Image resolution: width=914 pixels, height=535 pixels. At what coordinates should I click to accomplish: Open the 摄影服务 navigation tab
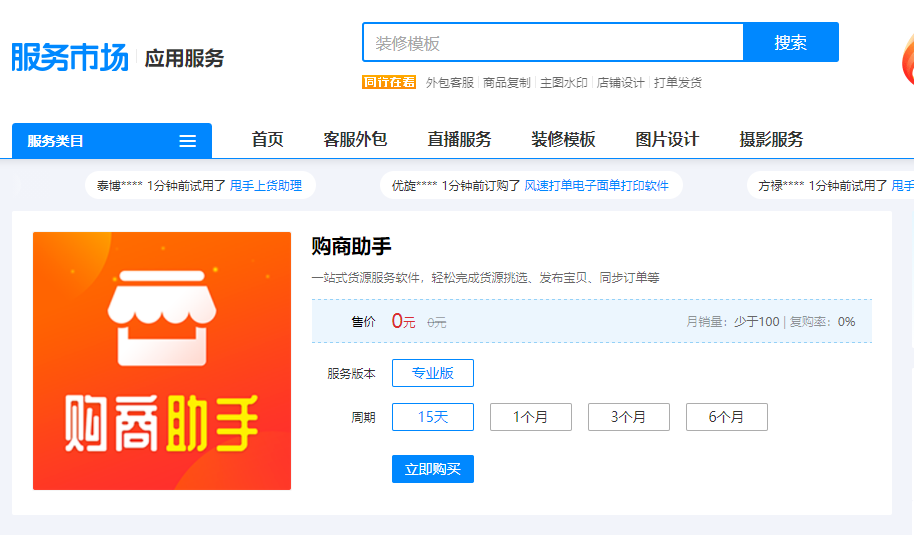pyautogui.click(x=771, y=139)
